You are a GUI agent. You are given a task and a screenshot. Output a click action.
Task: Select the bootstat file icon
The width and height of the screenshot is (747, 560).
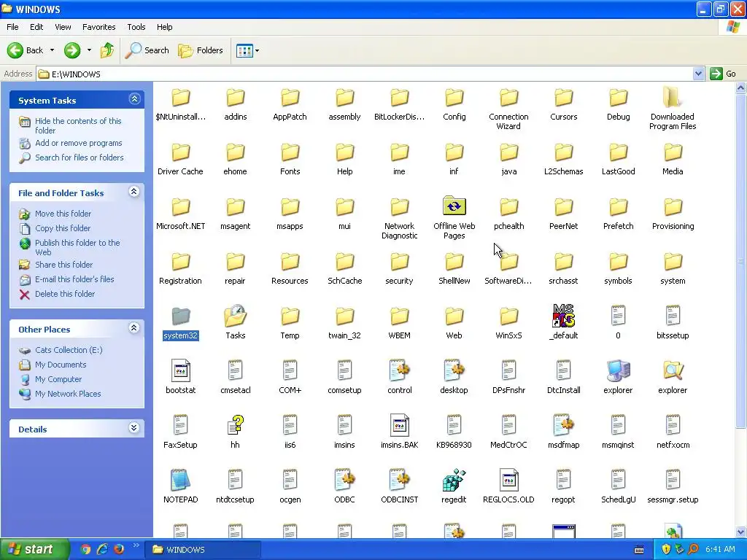point(181,371)
